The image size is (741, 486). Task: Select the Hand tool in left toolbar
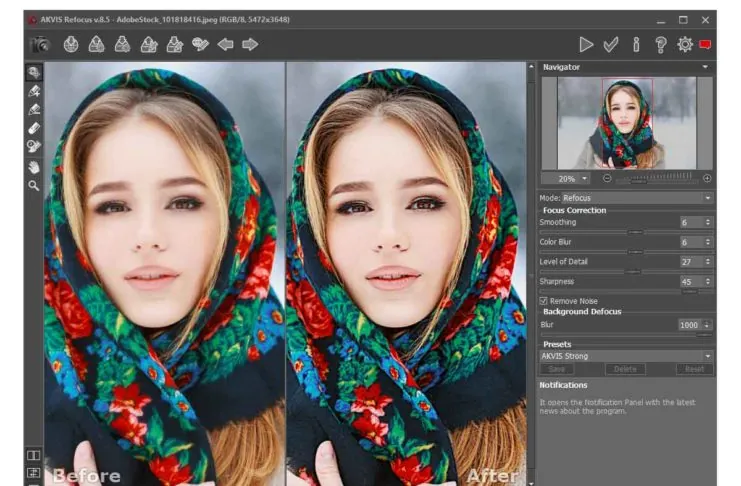(x=34, y=167)
